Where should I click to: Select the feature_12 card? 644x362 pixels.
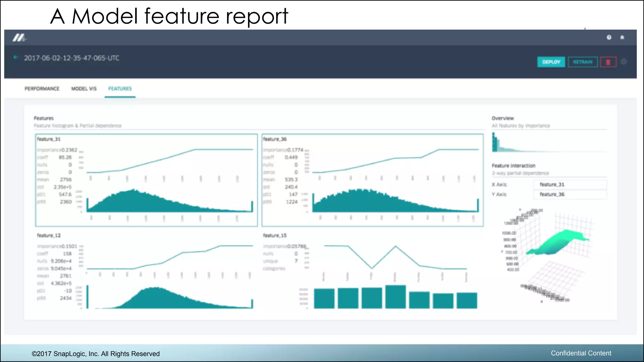pos(147,272)
